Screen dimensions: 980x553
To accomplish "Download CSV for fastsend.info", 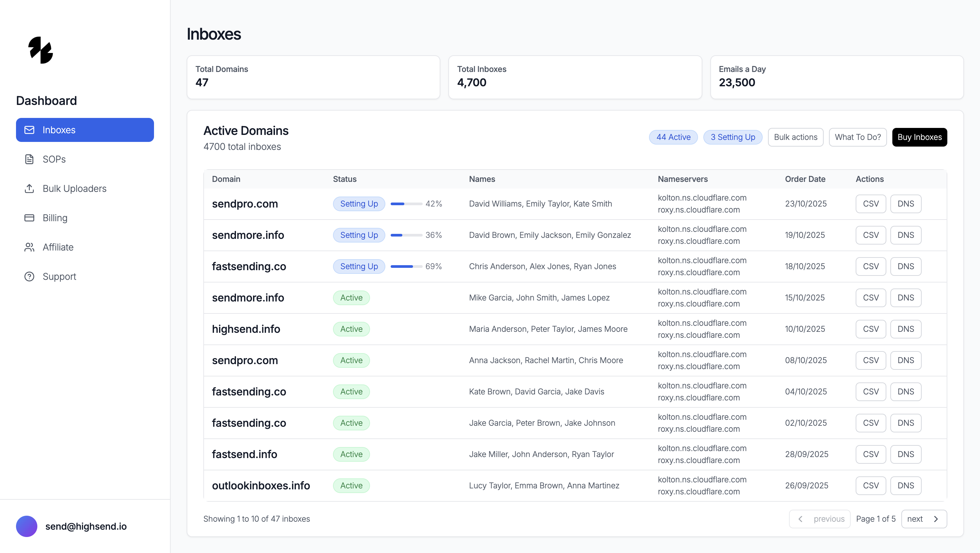I will [x=871, y=454].
